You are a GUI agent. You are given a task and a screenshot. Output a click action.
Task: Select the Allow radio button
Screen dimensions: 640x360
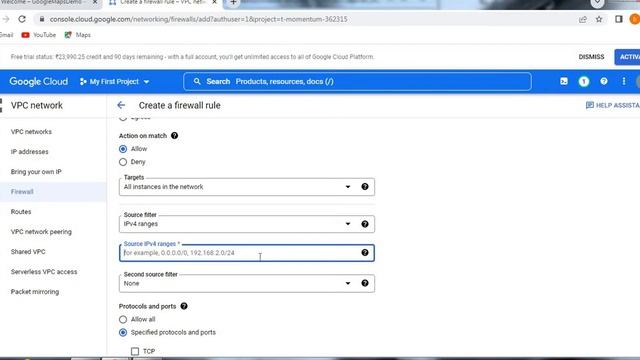123,149
